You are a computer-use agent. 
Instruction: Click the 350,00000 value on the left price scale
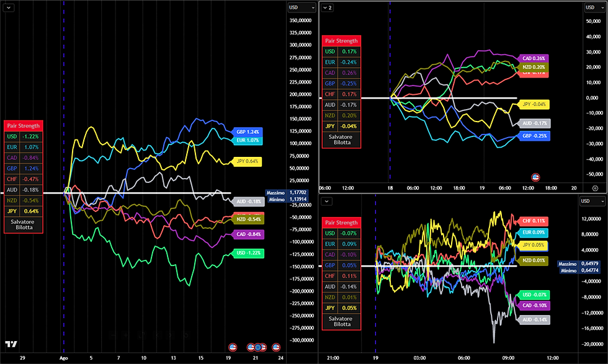300,20
